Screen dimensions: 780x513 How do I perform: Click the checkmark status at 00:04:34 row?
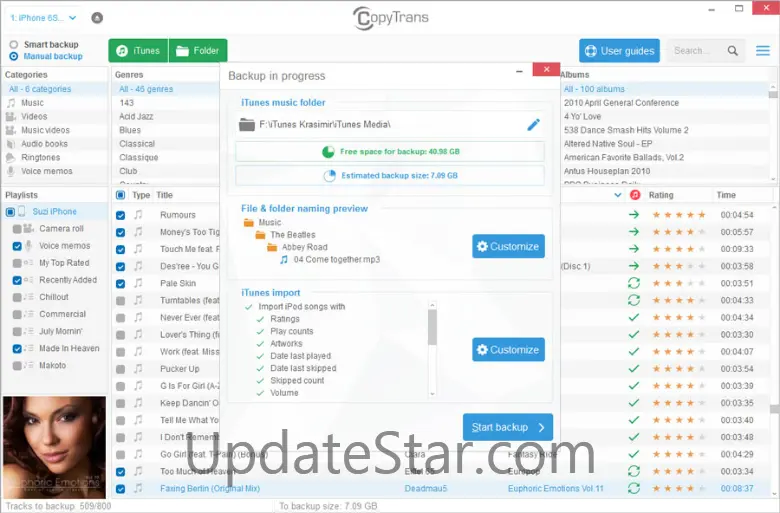pyautogui.click(x=634, y=317)
